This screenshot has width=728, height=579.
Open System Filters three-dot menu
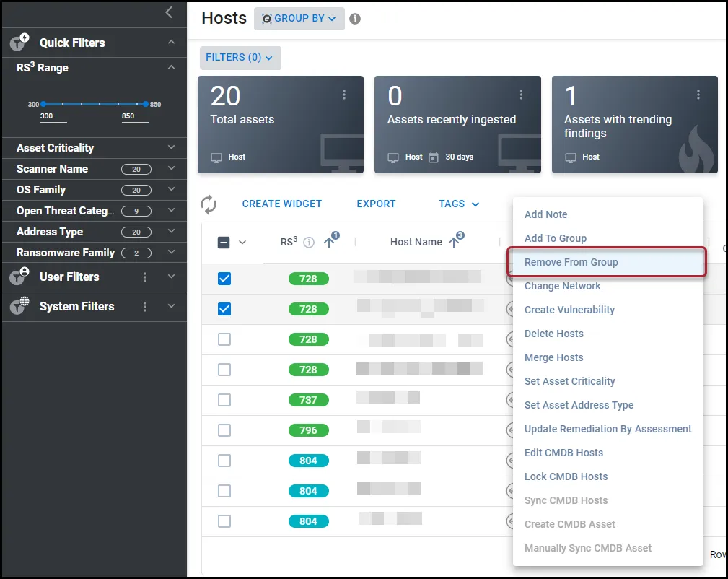[145, 307]
